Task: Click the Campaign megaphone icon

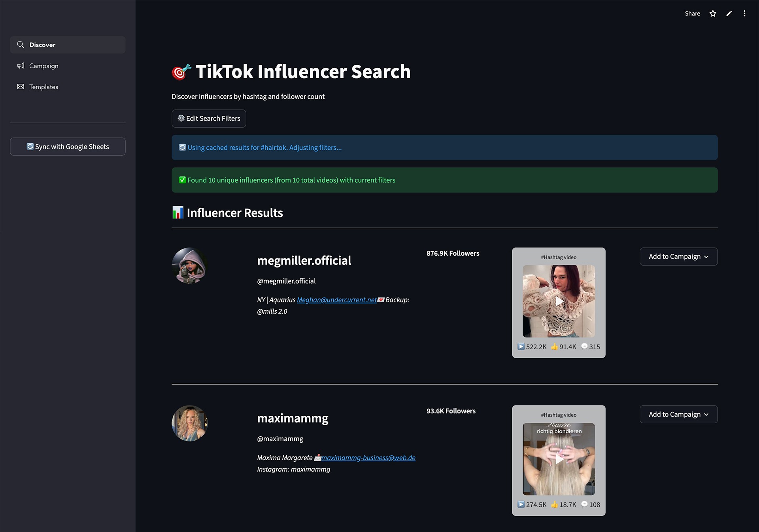Action: (21, 66)
